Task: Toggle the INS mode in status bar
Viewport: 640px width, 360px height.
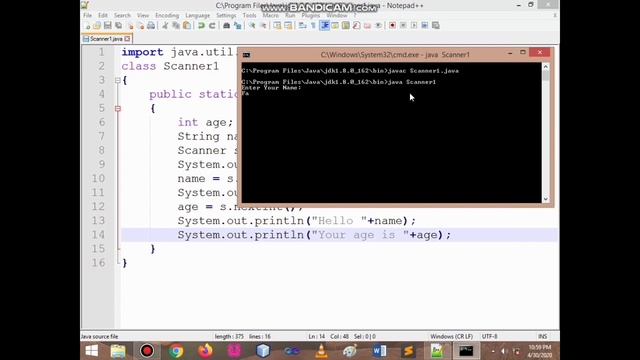Action: (542, 337)
